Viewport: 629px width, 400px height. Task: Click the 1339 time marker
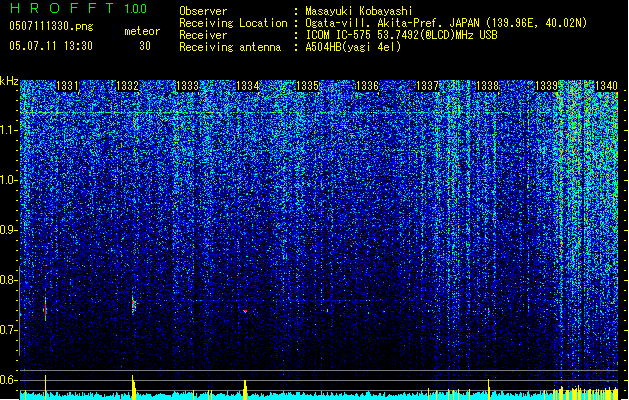point(547,86)
